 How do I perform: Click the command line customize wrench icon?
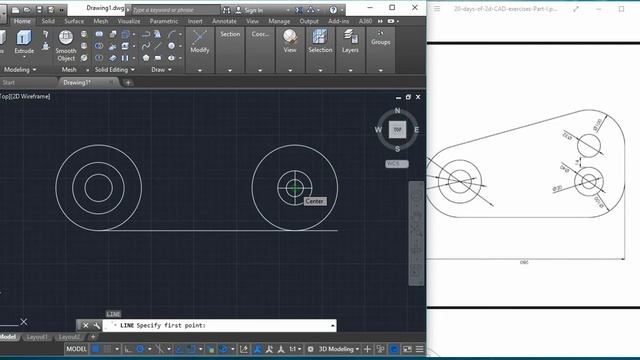(x=96, y=325)
